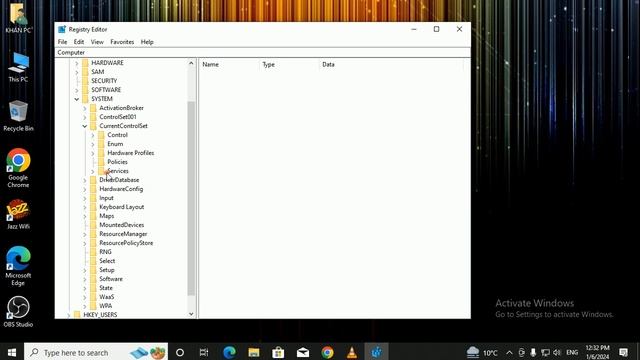Expand the SOFTWARE key
The image size is (640, 360).
[x=77, y=90]
